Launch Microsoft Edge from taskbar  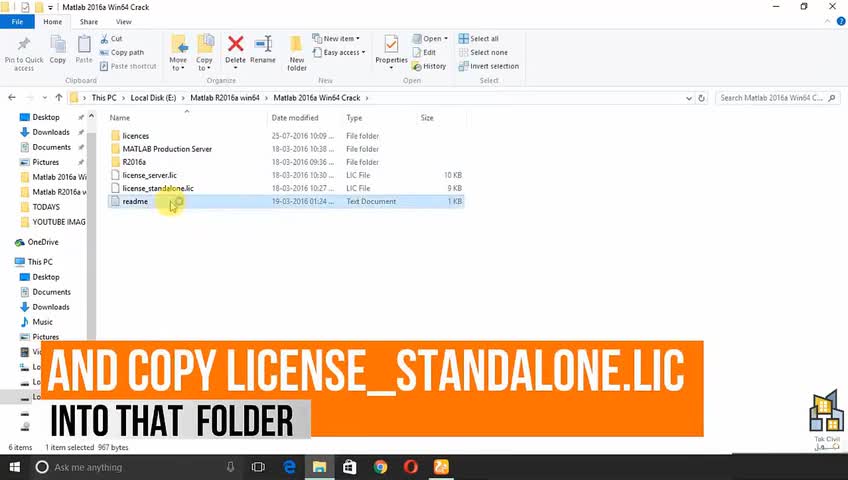point(289,467)
